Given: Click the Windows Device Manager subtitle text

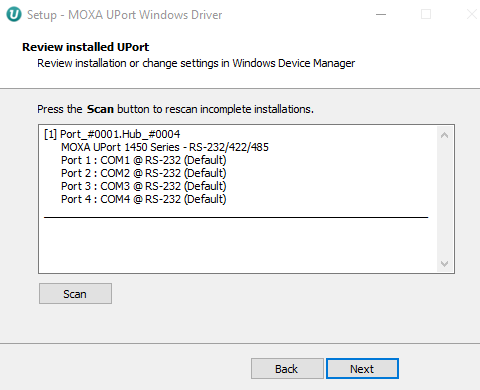Looking at the screenshot, I should (x=196, y=63).
